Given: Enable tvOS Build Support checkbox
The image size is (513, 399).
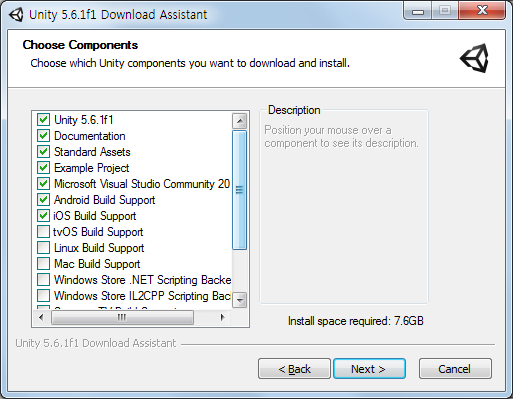Looking at the screenshot, I should coord(43,231).
